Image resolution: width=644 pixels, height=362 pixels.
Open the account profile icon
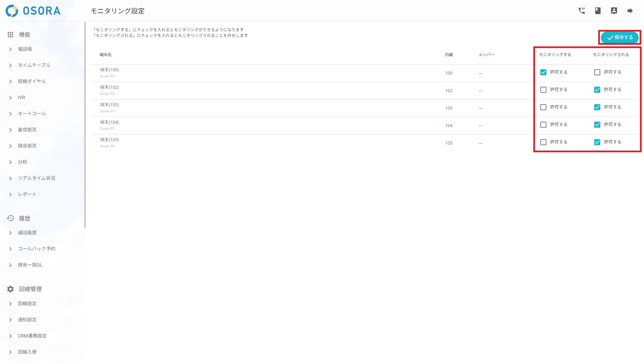tap(614, 11)
